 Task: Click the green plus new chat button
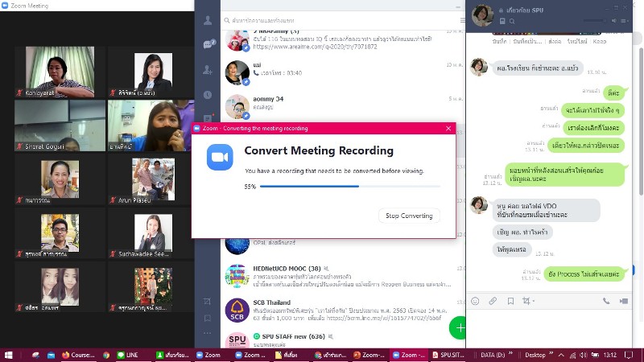click(460, 327)
